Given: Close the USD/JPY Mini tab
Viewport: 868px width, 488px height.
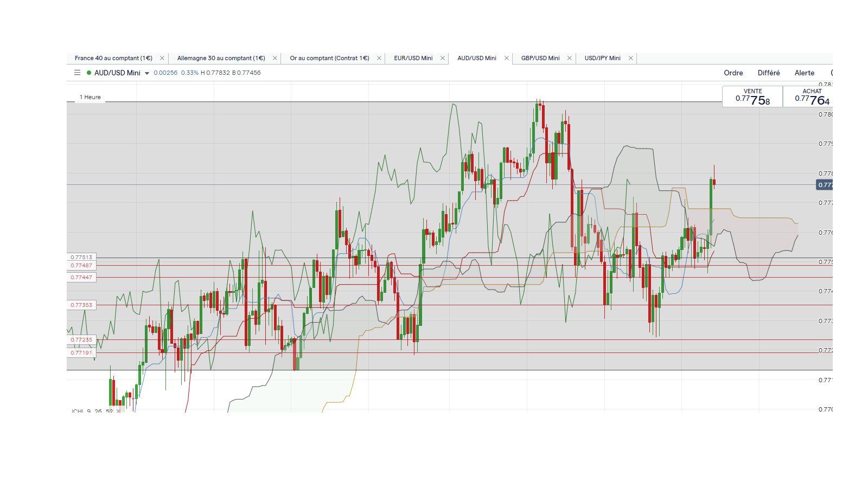Looking at the screenshot, I should [x=630, y=58].
